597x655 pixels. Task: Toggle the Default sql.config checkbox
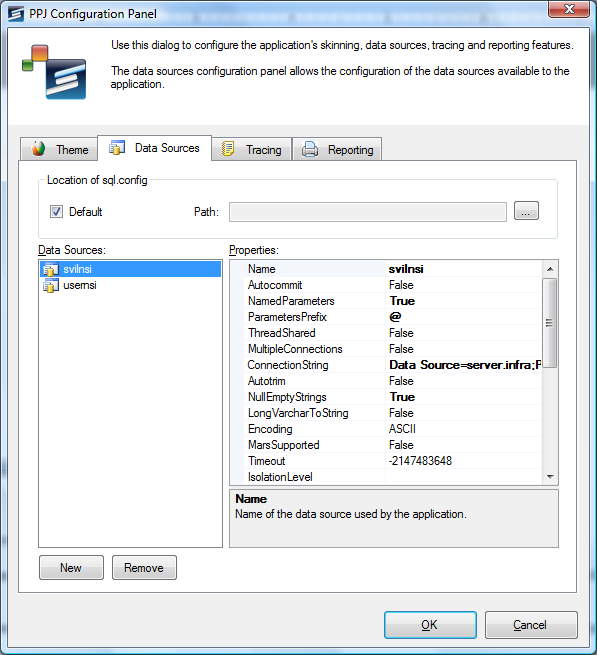coord(56,212)
